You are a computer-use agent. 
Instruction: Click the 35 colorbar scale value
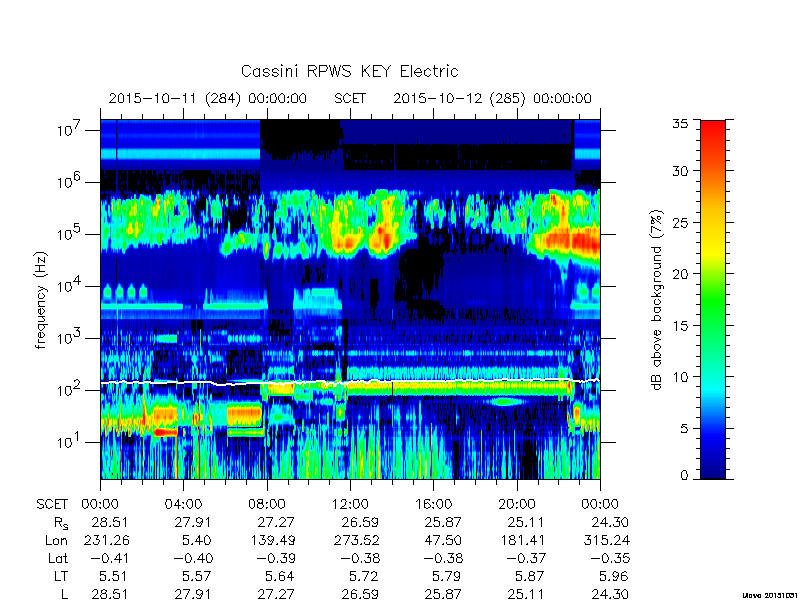tap(680, 124)
